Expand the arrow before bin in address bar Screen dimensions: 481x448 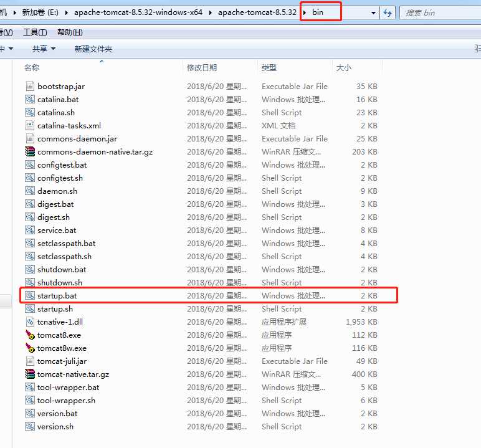(305, 13)
